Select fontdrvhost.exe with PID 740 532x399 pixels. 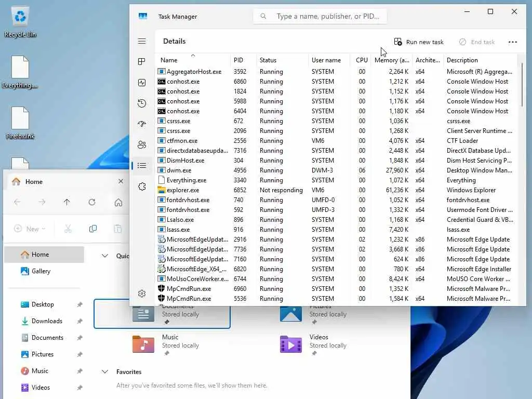(x=337, y=200)
